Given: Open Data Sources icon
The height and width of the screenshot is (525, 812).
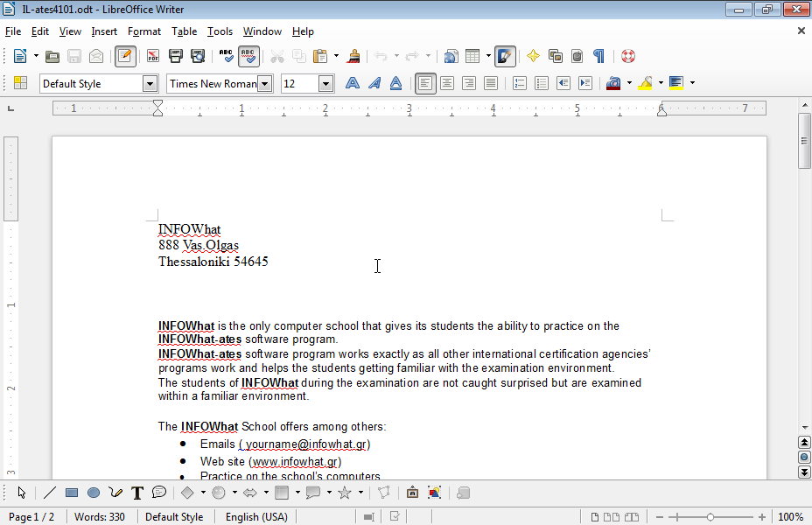Looking at the screenshot, I should pos(577,56).
